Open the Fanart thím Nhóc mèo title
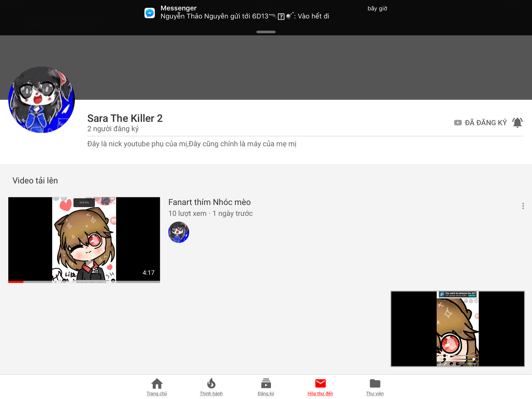Image resolution: width=532 pixels, height=399 pixels. pos(209,202)
